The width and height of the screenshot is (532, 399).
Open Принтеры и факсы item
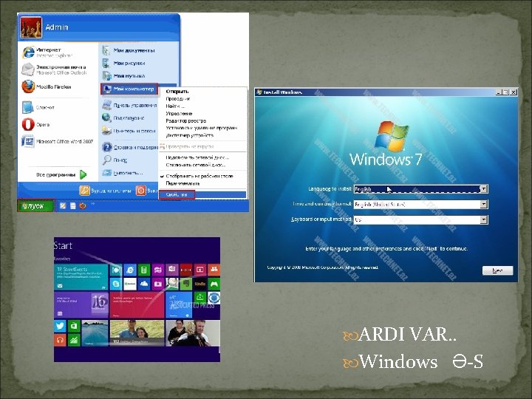(129, 131)
